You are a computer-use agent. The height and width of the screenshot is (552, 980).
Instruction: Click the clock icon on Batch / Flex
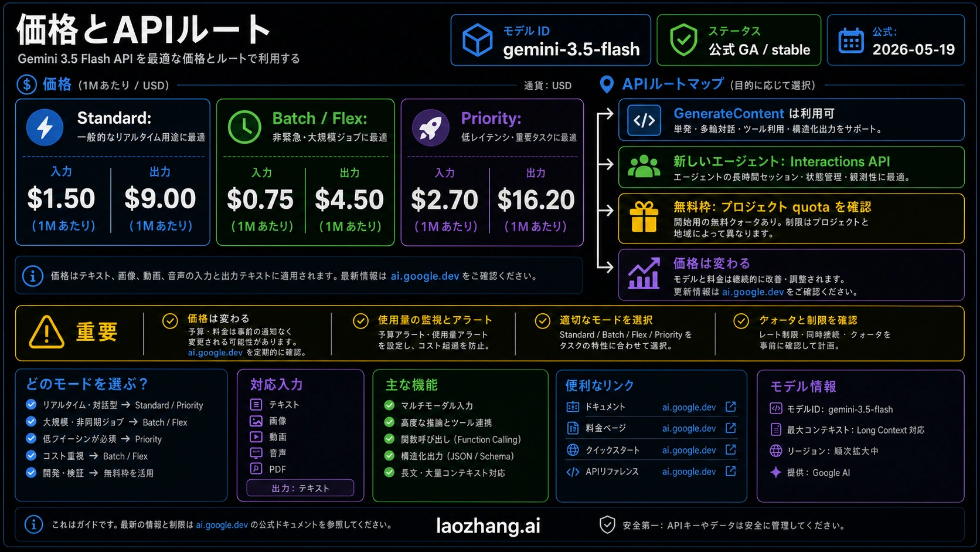point(244,127)
